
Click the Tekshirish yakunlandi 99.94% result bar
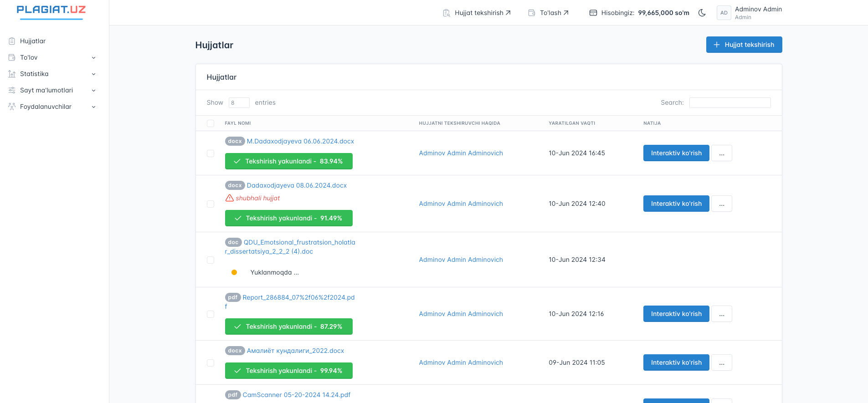[289, 371]
